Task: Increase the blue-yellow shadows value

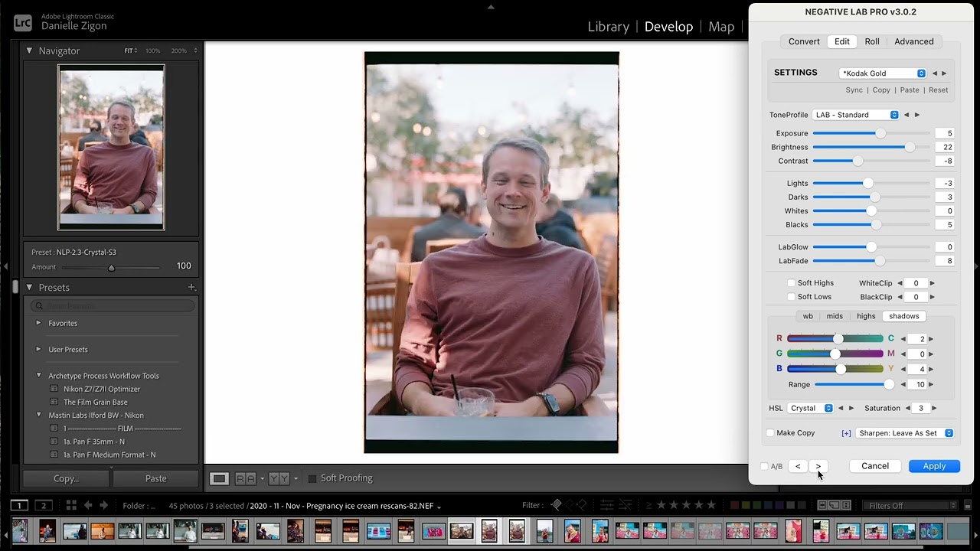Action: (x=931, y=370)
